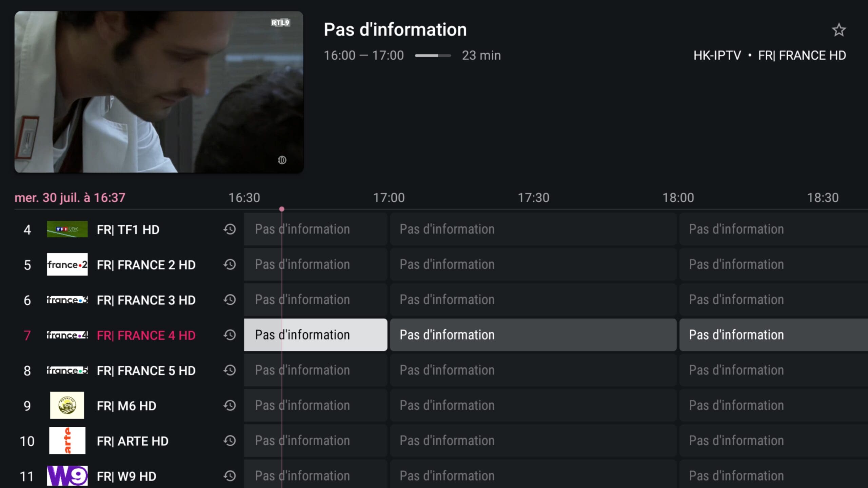Click the FR| FRANCE HD group label
The width and height of the screenshot is (868, 488).
(x=802, y=55)
